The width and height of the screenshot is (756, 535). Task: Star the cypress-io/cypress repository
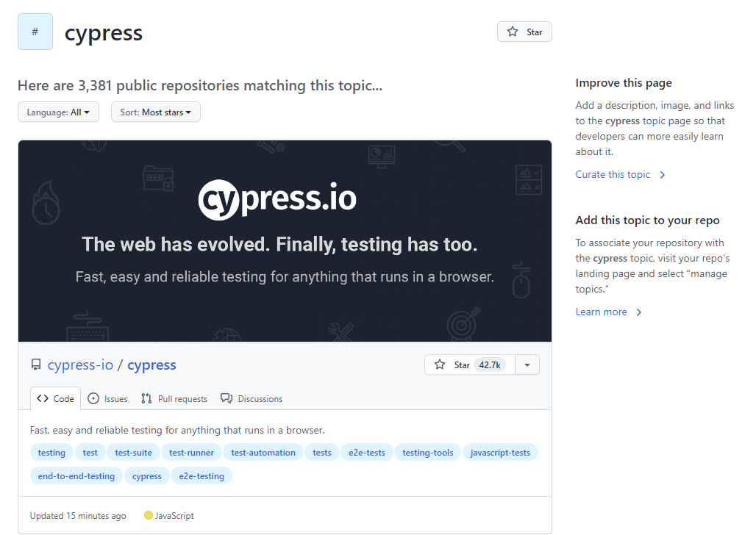click(470, 365)
